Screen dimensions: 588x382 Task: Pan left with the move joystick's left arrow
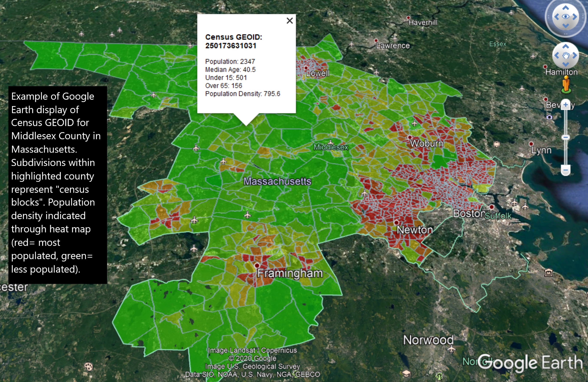557,55
